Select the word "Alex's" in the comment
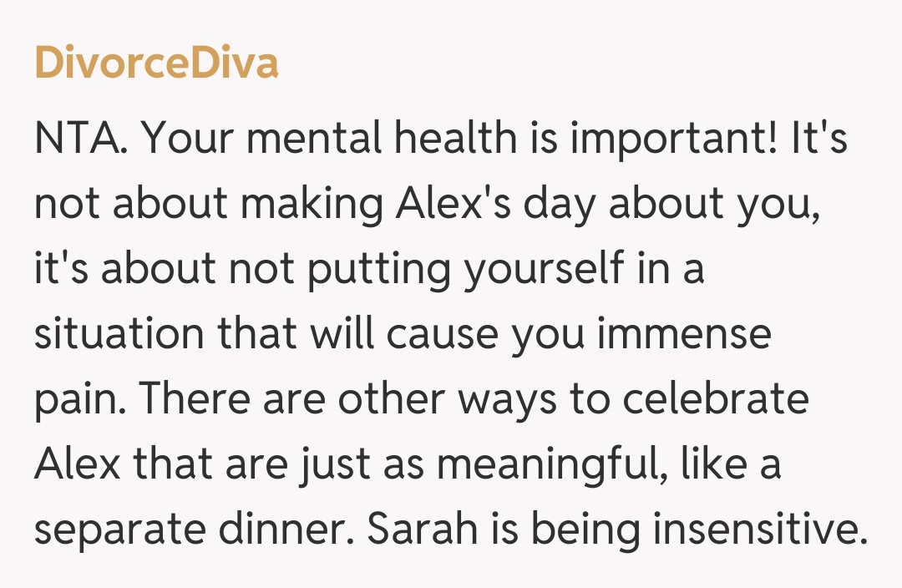902x588 pixels. [444, 203]
